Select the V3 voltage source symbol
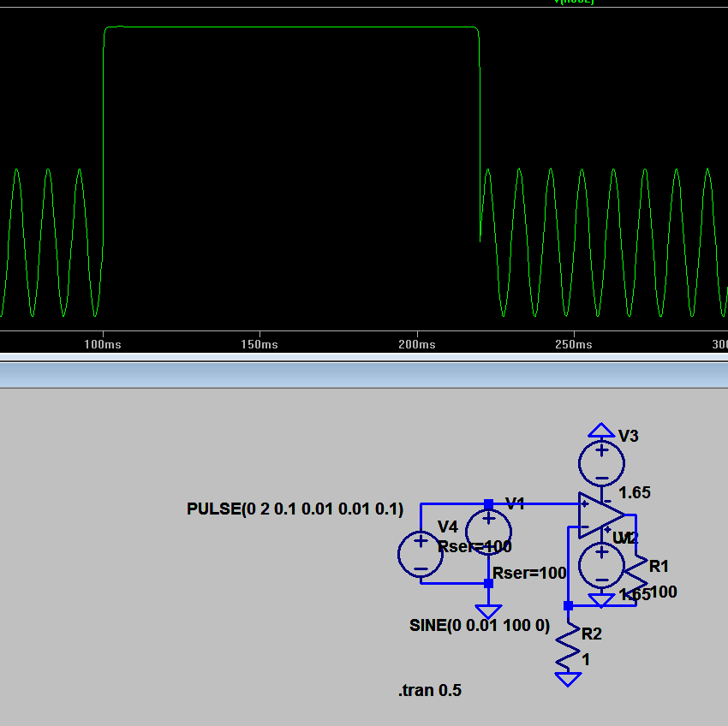Screen dimensions: 728x726 601,463
